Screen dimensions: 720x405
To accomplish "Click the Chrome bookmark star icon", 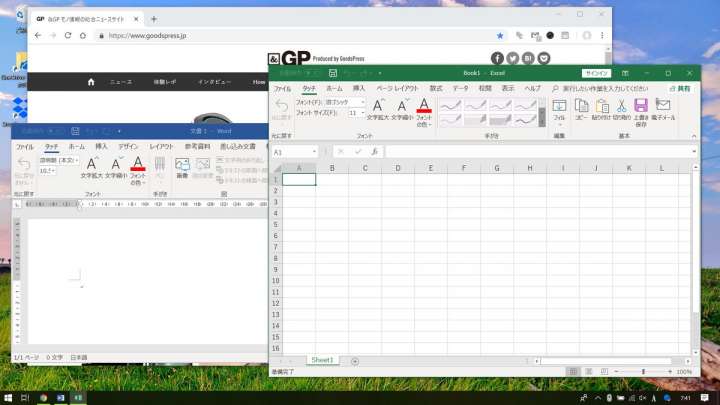I will tap(500, 35).
